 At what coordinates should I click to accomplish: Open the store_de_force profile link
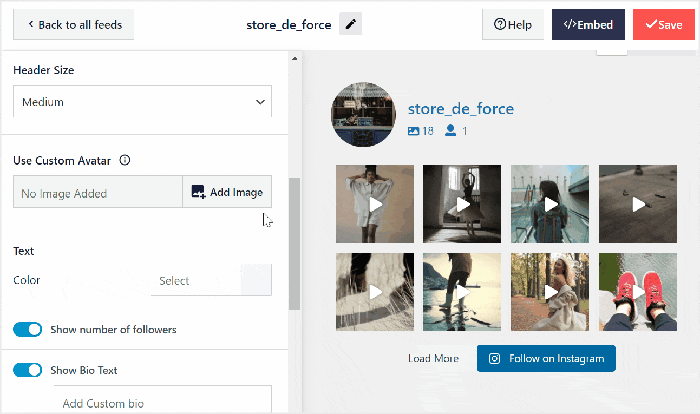(x=461, y=109)
